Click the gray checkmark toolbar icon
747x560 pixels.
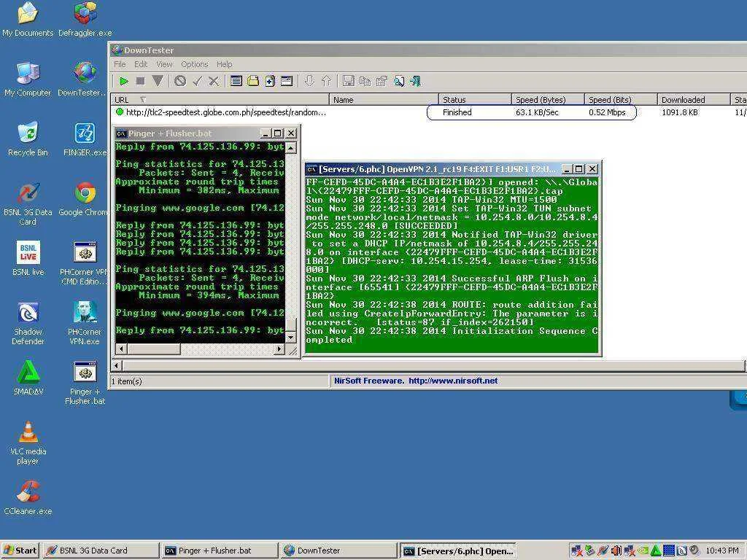[x=197, y=82]
